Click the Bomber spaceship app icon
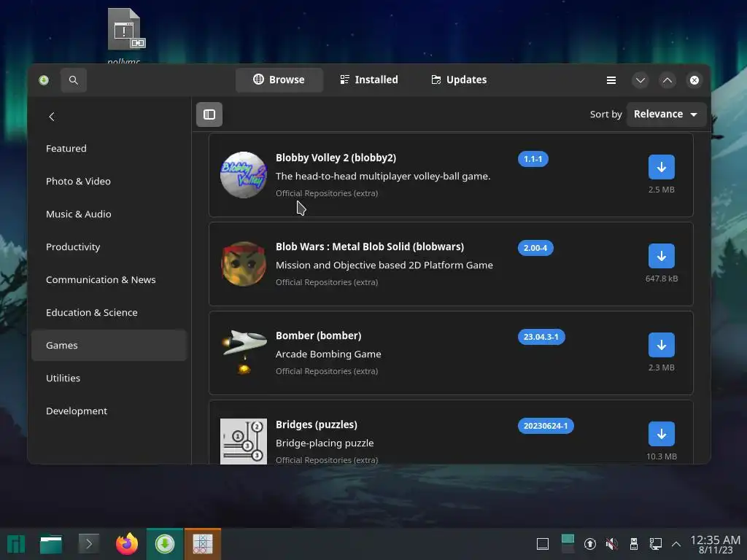Screen dimensions: 747x560 point(244,353)
